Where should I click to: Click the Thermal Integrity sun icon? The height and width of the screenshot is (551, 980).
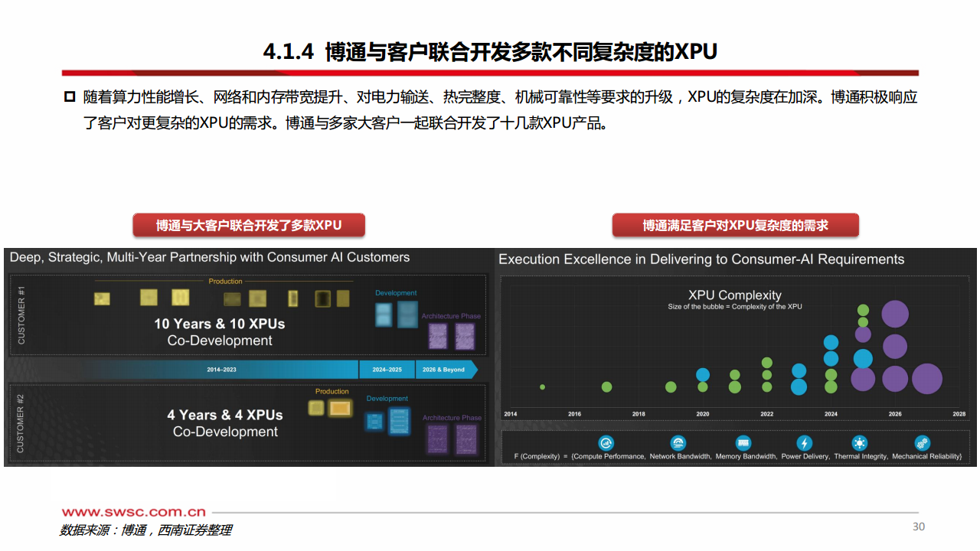tap(860, 442)
